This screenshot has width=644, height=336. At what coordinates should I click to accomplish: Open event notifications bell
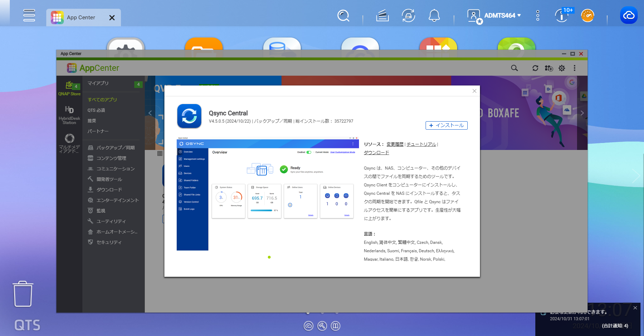pos(434,15)
